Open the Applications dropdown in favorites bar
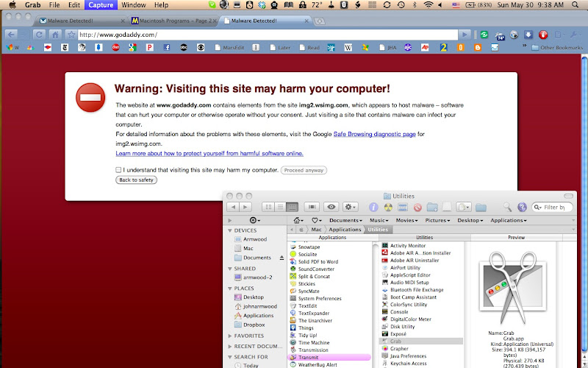This screenshot has height=368, width=588. pyautogui.click(x=509, y=220)
